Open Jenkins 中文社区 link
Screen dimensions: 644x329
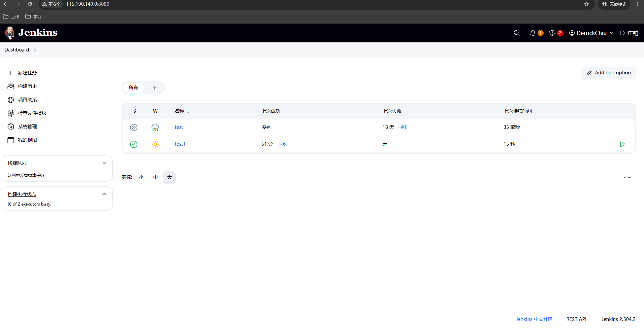[x=534, y=319]
